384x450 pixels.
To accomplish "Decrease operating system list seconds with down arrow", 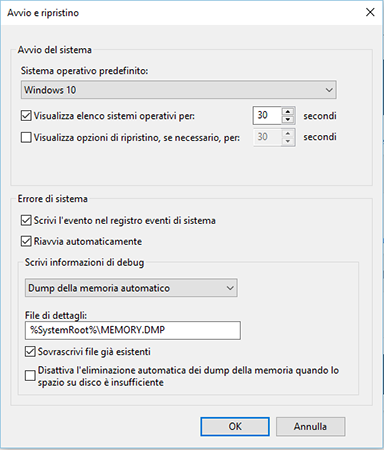I will coord(288,120).
